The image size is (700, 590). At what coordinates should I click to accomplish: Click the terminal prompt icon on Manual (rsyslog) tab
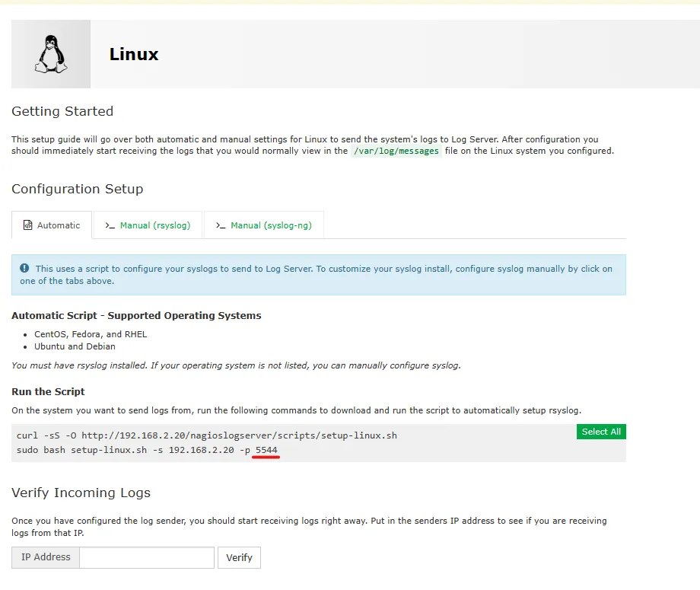pyautogui.click(x=110, y=225)
